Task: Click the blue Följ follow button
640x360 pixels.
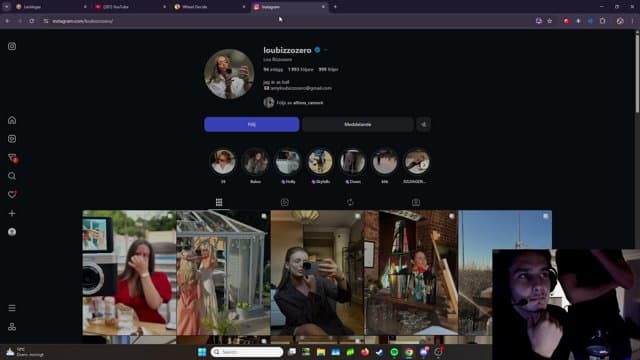Action: point(251,124)
